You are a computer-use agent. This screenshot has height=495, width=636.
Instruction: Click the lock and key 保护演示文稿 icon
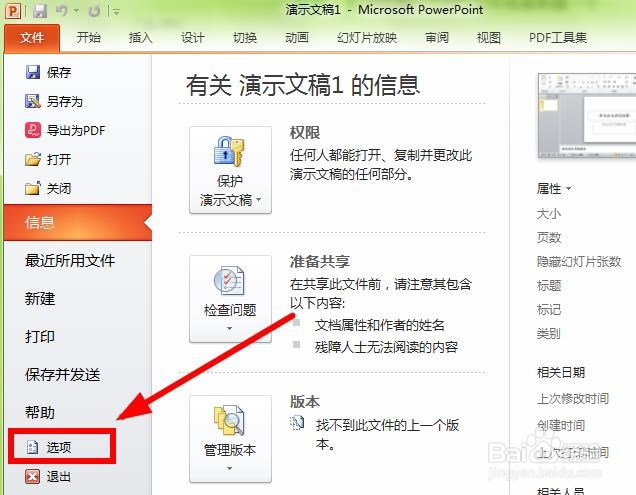pyautogui.click(x=229, y=151)
